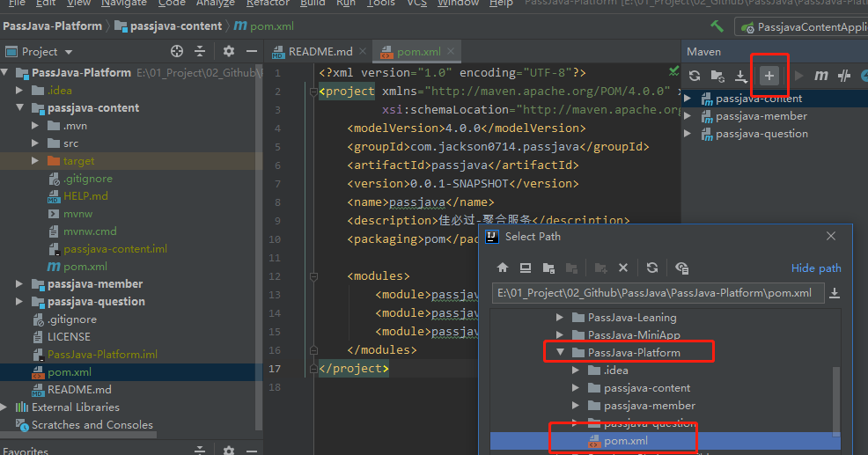Select pom.xml in Select Path tree
The height and width of the screenshot is (455, 868).
coord(627,440)
